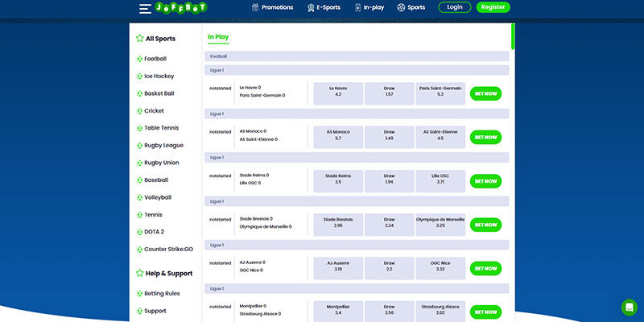Open the live chat bubble icon

(630, 308)
